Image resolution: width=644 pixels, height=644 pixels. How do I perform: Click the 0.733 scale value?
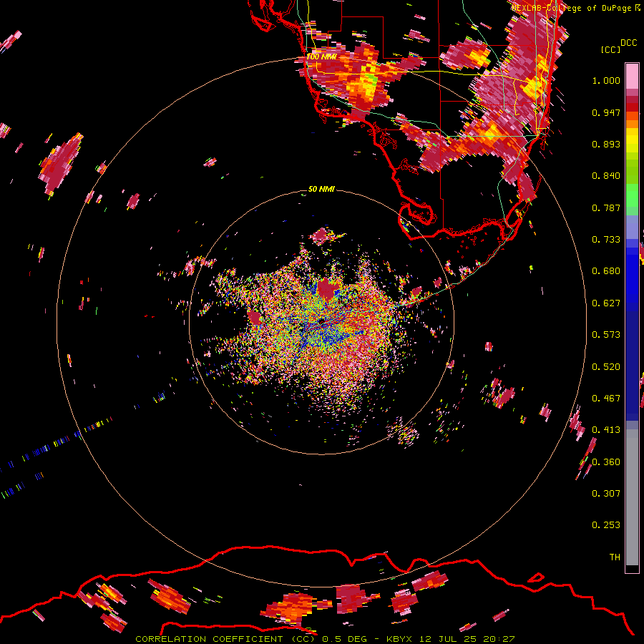(606, 240)
